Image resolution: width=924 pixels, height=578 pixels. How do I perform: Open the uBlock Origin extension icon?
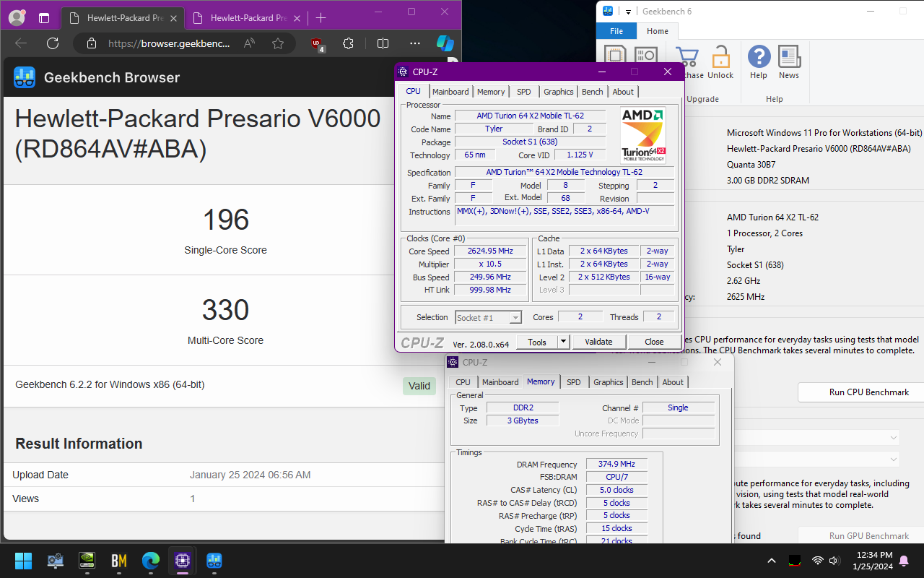pyautogui.click(x=318, y=44)
